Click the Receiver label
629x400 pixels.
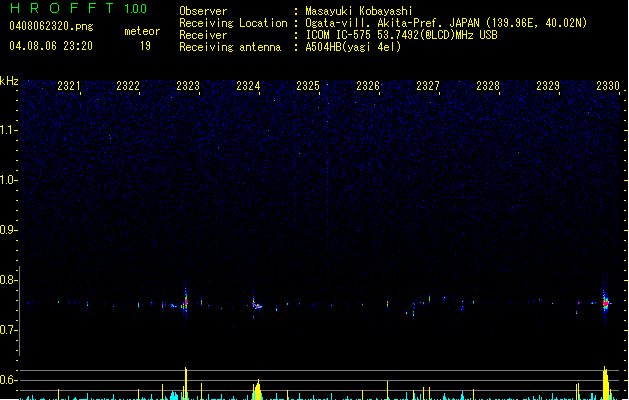pyautogui.click(x=203, y=35)
